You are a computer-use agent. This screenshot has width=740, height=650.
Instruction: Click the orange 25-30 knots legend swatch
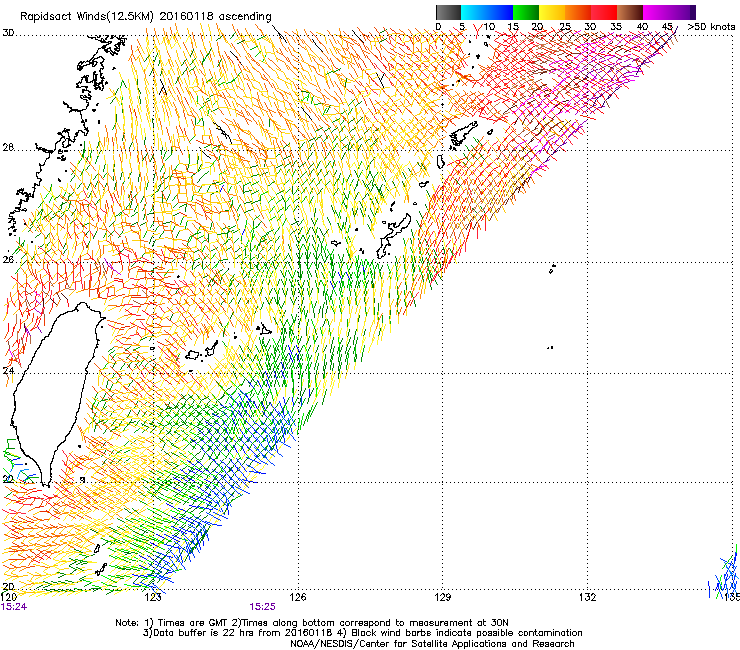(x=578, y=12)
